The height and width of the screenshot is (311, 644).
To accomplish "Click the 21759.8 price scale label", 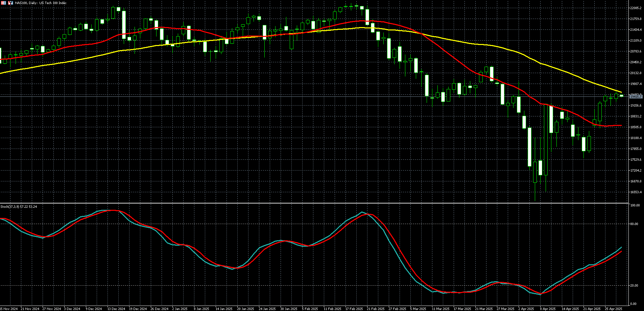I will (636, 19).
